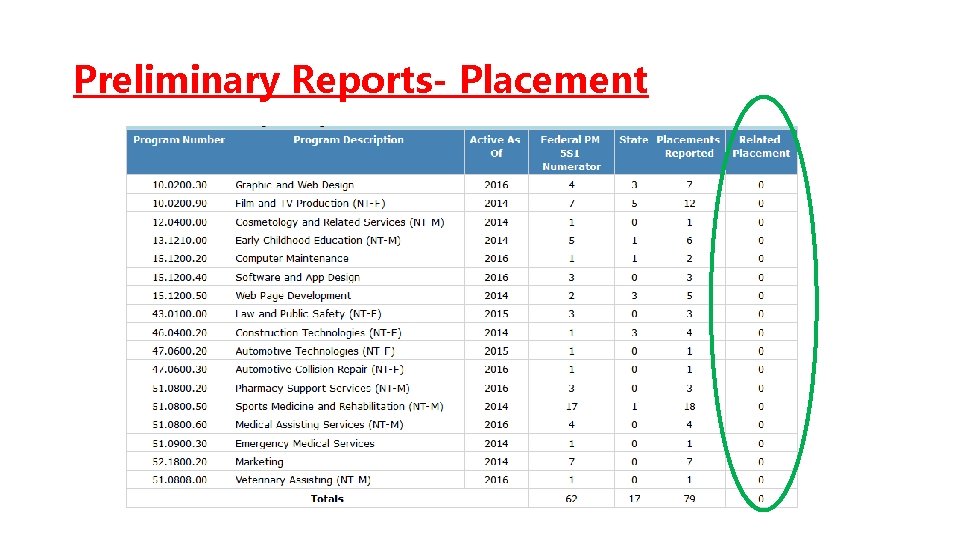Select Software and App Design description

pos(298,277)
